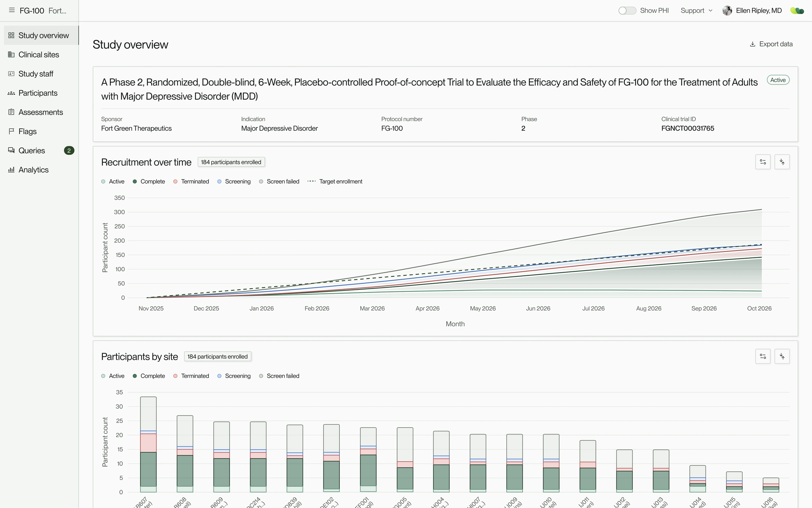The width and height of the screenshot is (812, 508).
Task: Click the Participants by site 184 participants enrolled badge
Action: coord(217,356)
